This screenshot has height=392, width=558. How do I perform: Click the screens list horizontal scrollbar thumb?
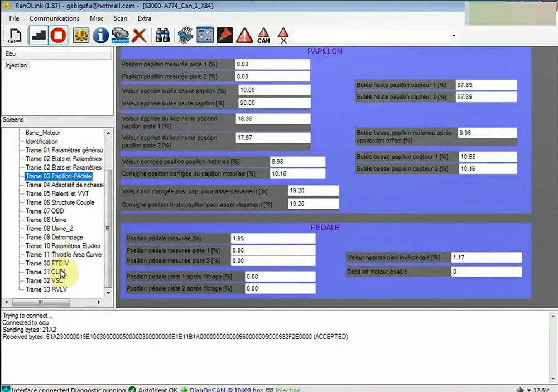click(41, 302)
